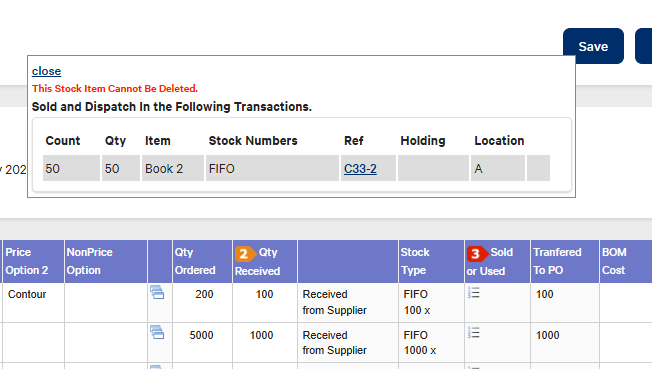Click the Count value 50 in popup
The image size is (652, 369).
[71, 168]
